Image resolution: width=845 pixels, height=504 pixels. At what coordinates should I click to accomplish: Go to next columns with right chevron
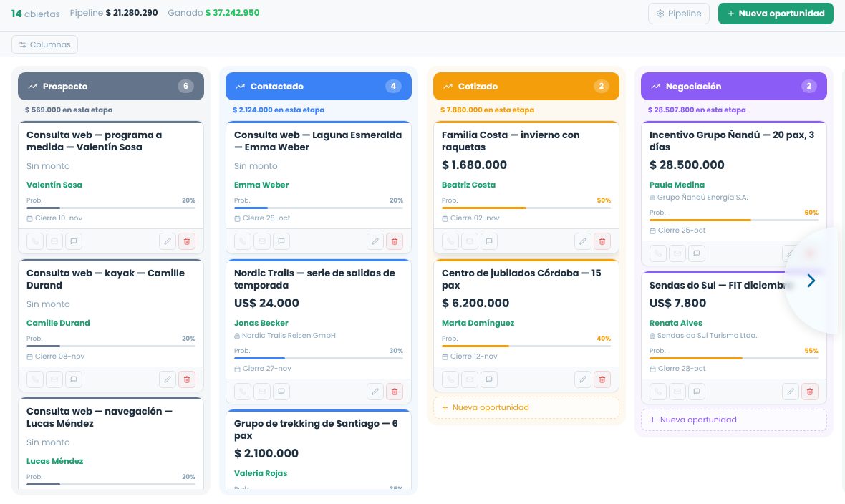(811, 281)
